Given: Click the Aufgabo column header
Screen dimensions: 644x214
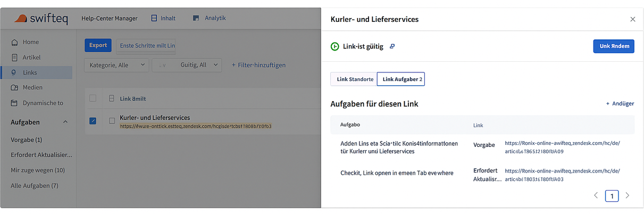Looking at the screenshot, I should [x=350, y=125].
